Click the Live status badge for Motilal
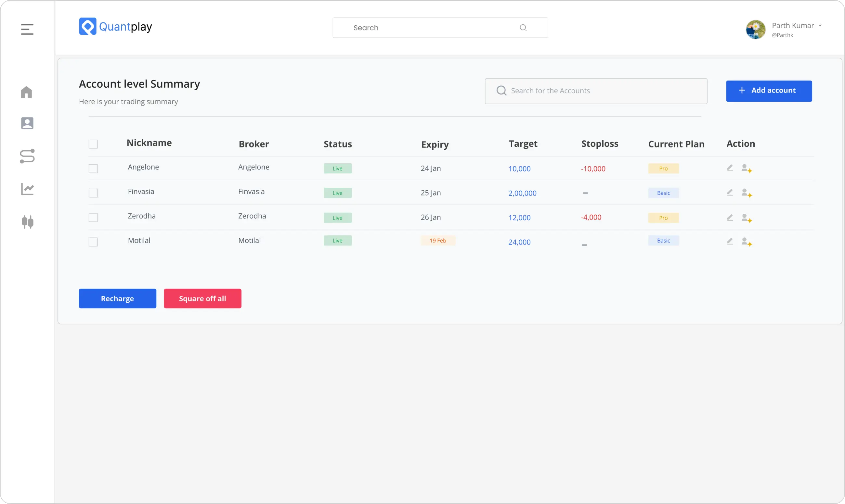This screenshot has height=504, width=845. [338, 240]
